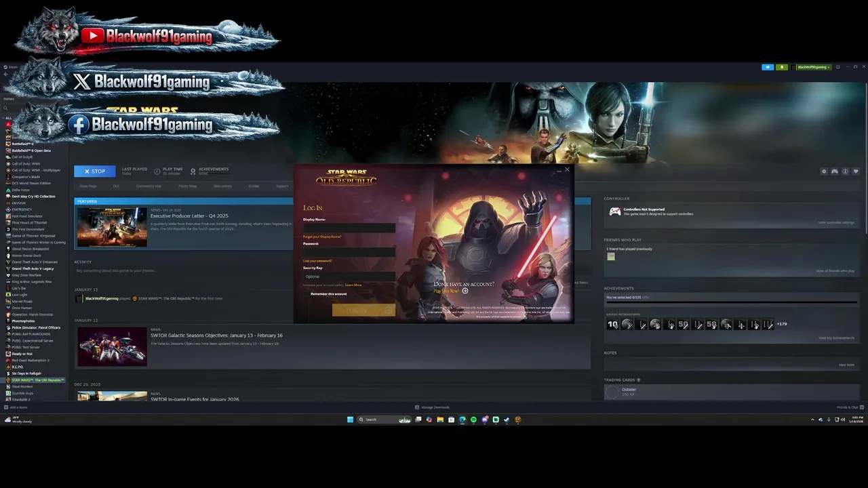Open SWTOR Galactic Seasons Objectives news thumbnail
The image size is (868, 488).
point(112,346)
